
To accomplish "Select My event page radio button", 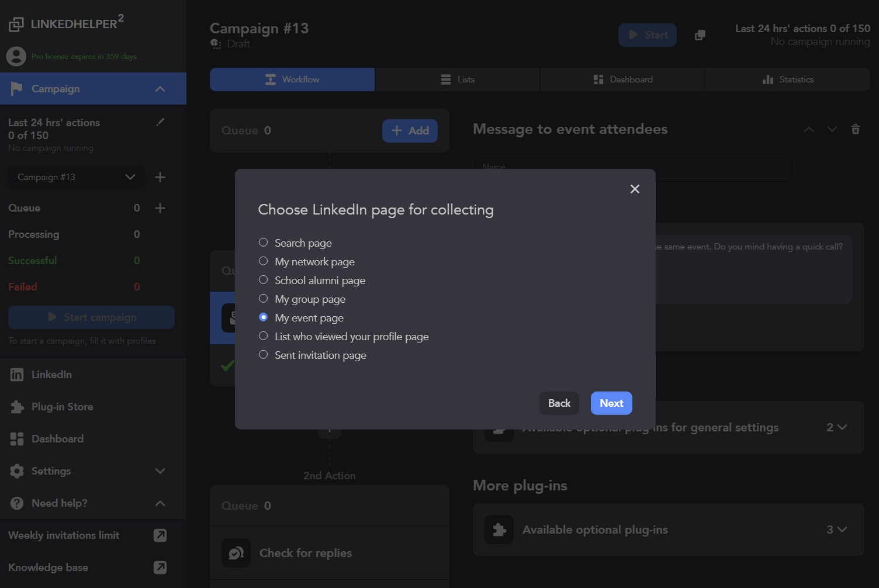I will 263,317.
